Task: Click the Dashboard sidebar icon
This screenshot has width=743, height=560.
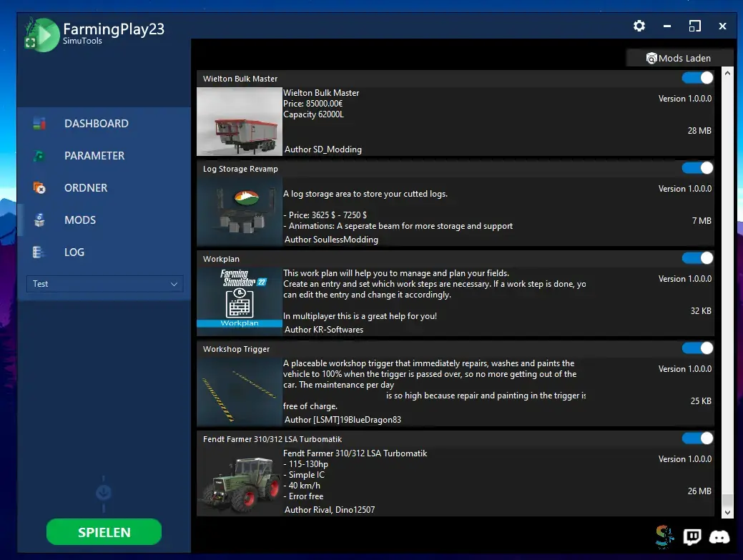Action: click(39, 124)
